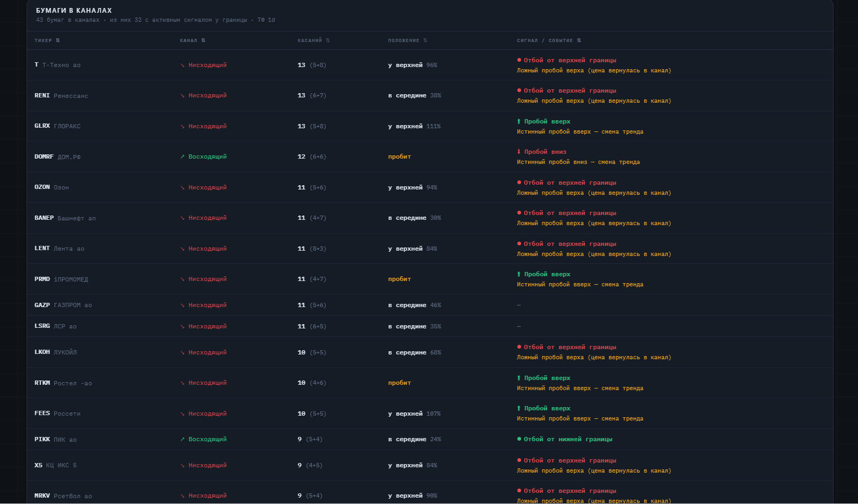858x504 pixels.
Task: Click "у верхней 96%" position in T row
Action: pos(412,65)
